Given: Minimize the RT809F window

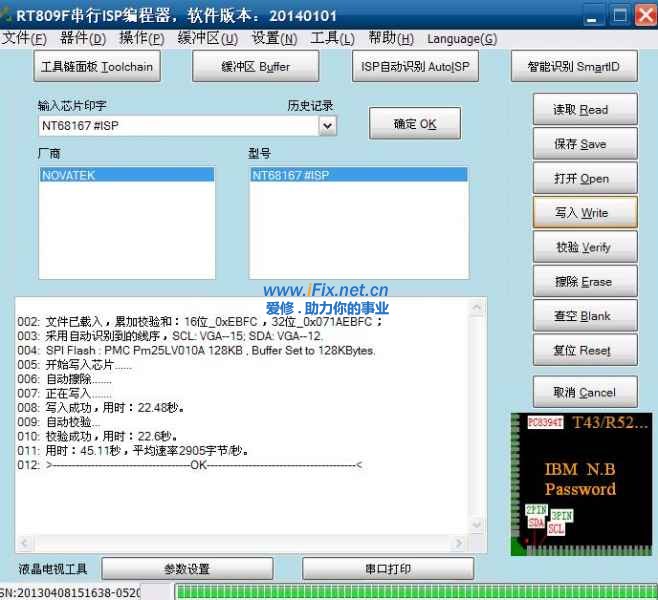Looking at the screenshot, I should pyautogui.click(x=592, y=16).
